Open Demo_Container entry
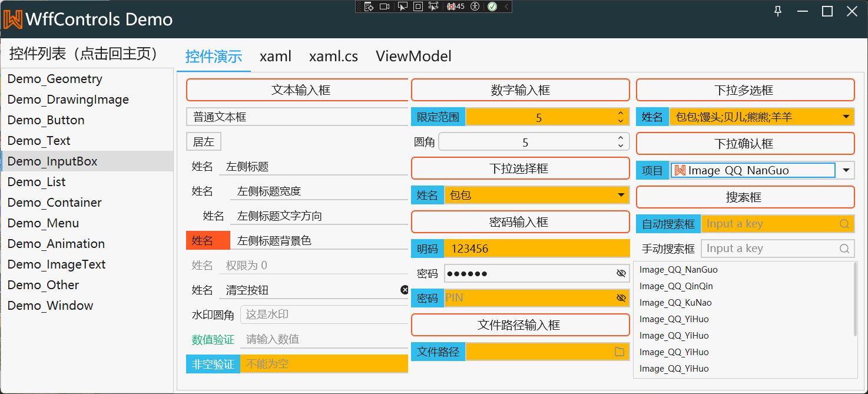868x394 pixels. tap(87, 203)
